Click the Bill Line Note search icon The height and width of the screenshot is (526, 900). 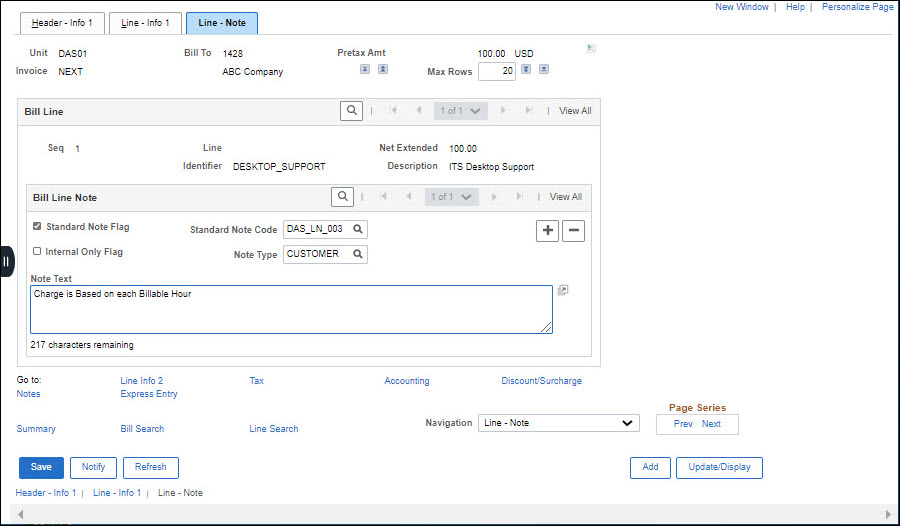tap(342, 197)
